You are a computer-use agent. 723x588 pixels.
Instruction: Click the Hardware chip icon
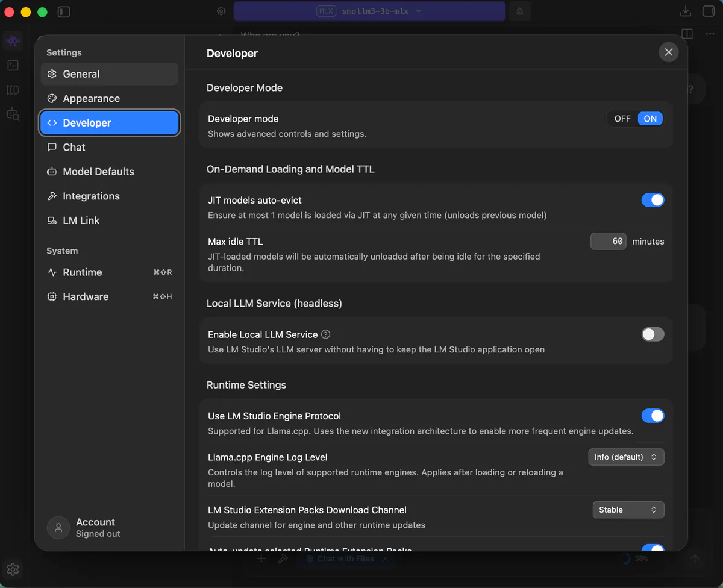click(52, 296)
